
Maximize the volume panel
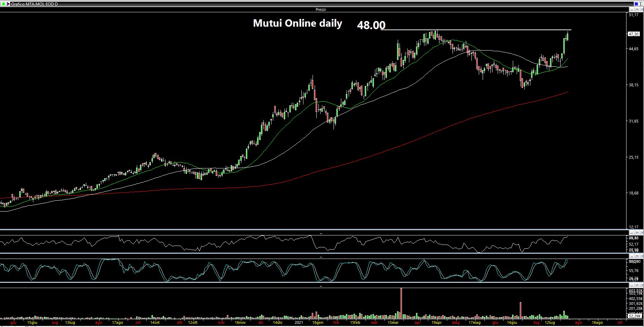coord(637,286)
